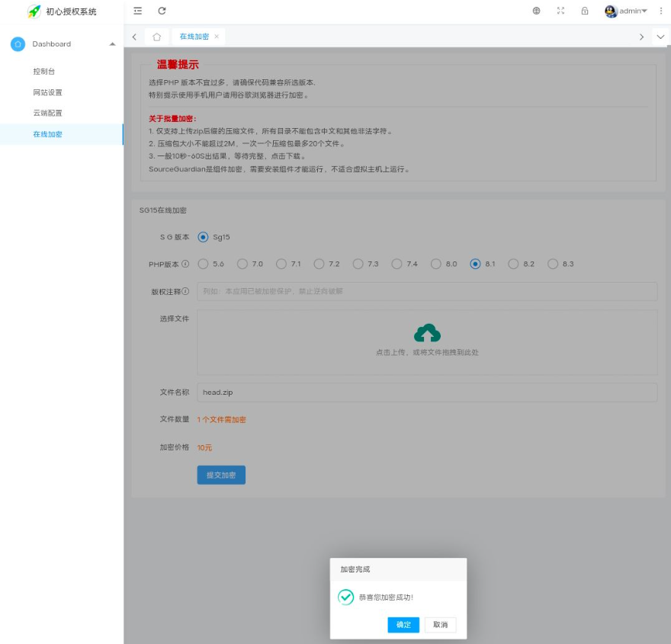Click the rocket logo icon

[x=34, y=11]
